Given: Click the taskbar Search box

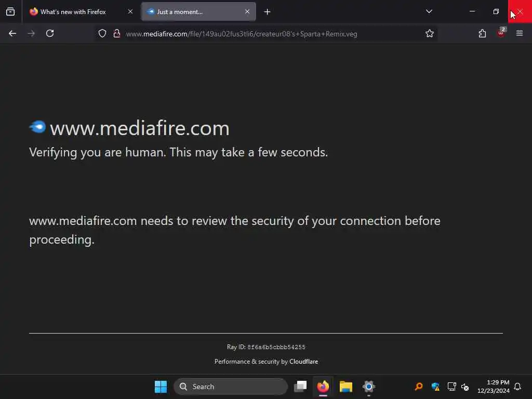Looking at the screenshot, I should 231,387.
